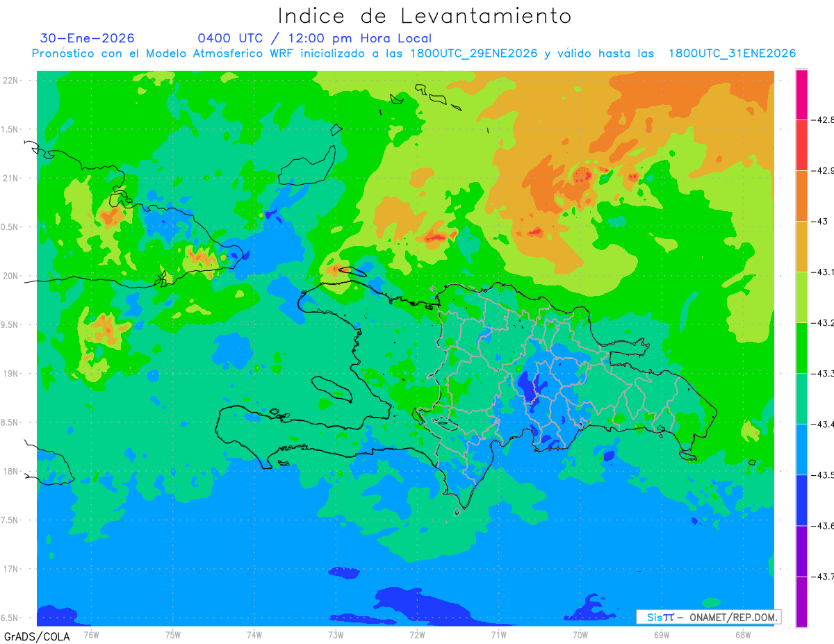Click the legend value "-42.9"

tap(824, 171)
